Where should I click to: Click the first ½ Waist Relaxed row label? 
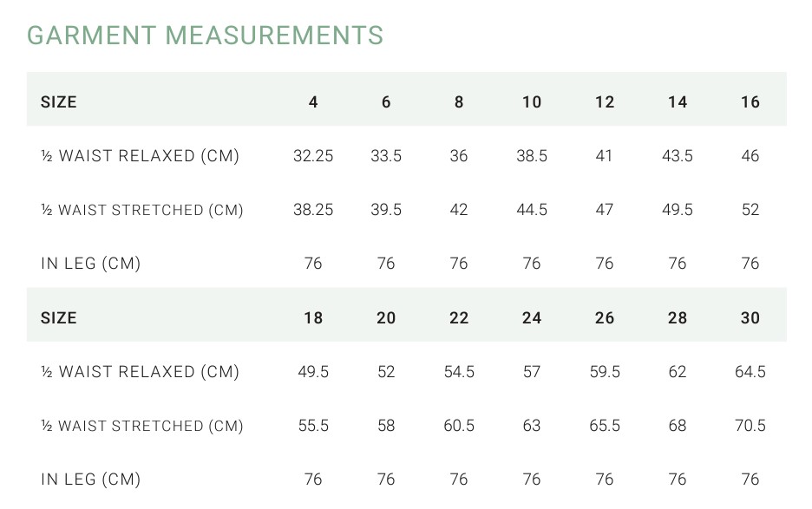(140, 156)
